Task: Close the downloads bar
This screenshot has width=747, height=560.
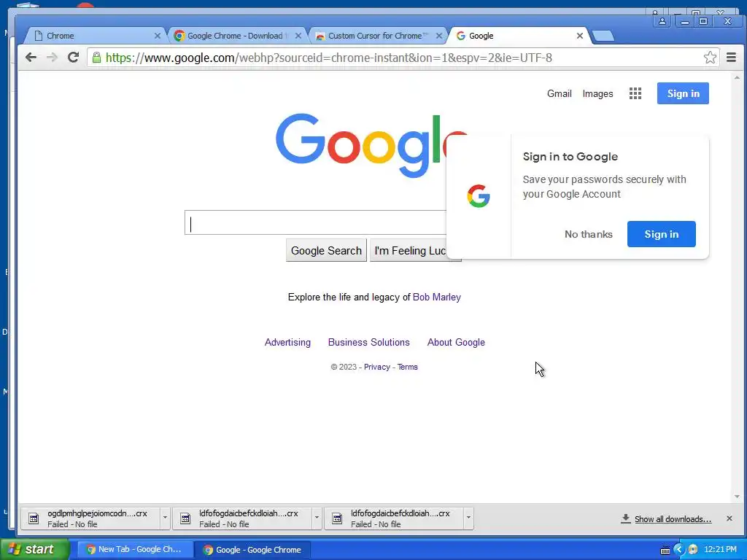Action: (x=729, y=518)
